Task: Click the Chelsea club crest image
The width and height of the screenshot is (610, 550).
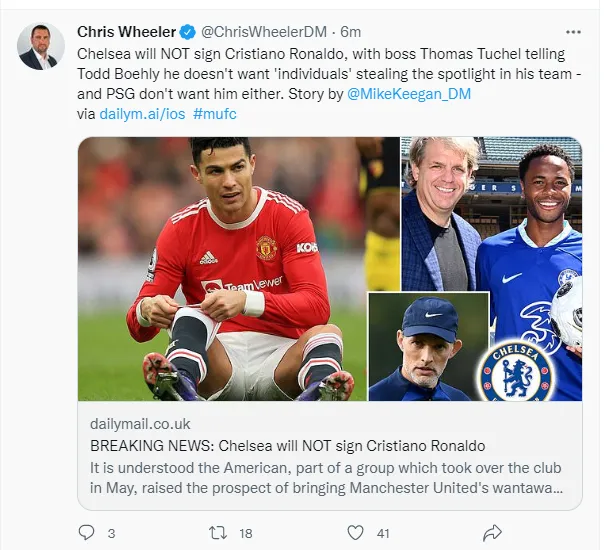Action: [516, 370]
